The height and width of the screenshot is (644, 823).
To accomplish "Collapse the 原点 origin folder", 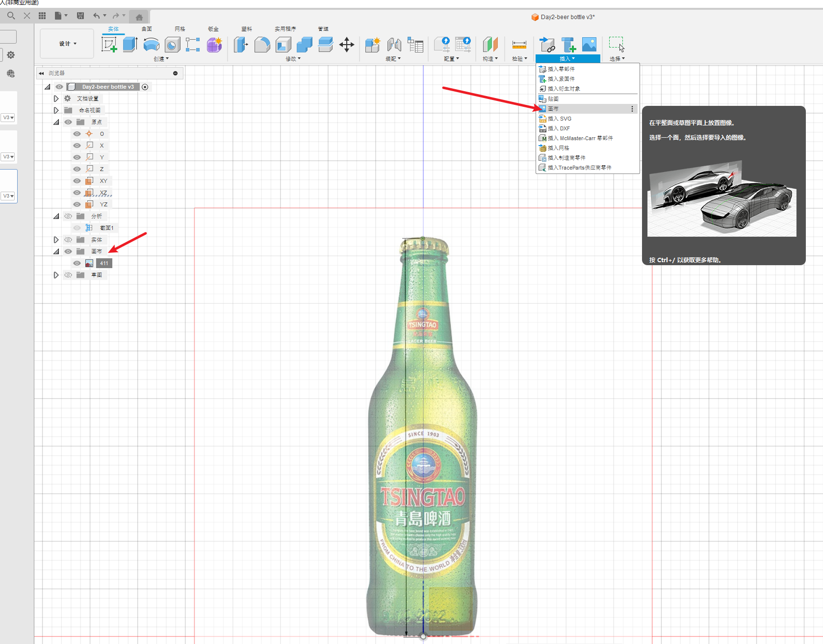I will [56, 122].
